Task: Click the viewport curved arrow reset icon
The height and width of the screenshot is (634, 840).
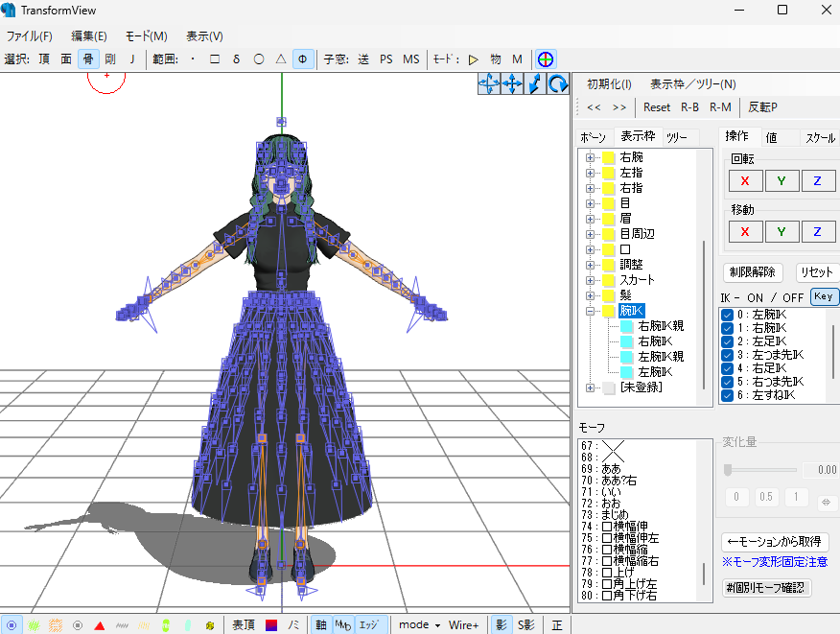Action: [x=558, y=84]
